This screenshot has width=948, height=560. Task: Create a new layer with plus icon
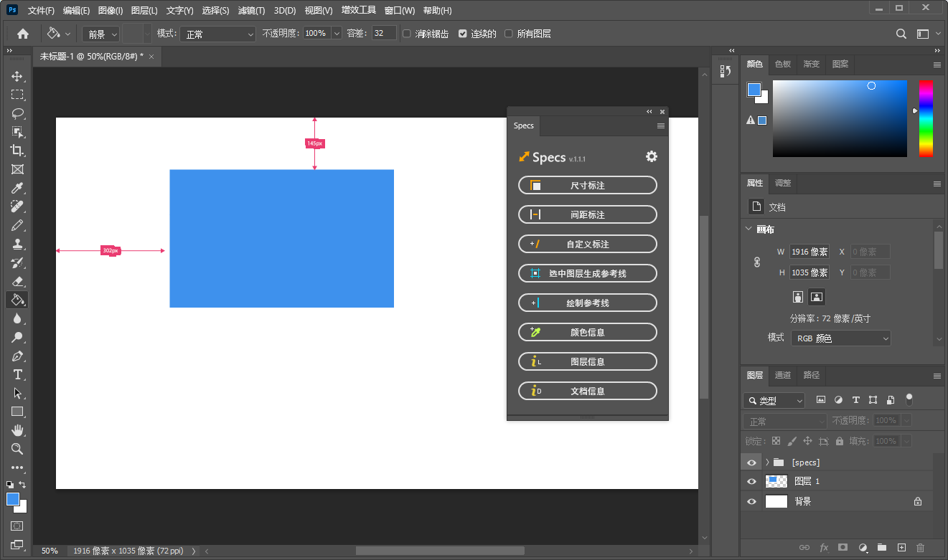[902, 548]
